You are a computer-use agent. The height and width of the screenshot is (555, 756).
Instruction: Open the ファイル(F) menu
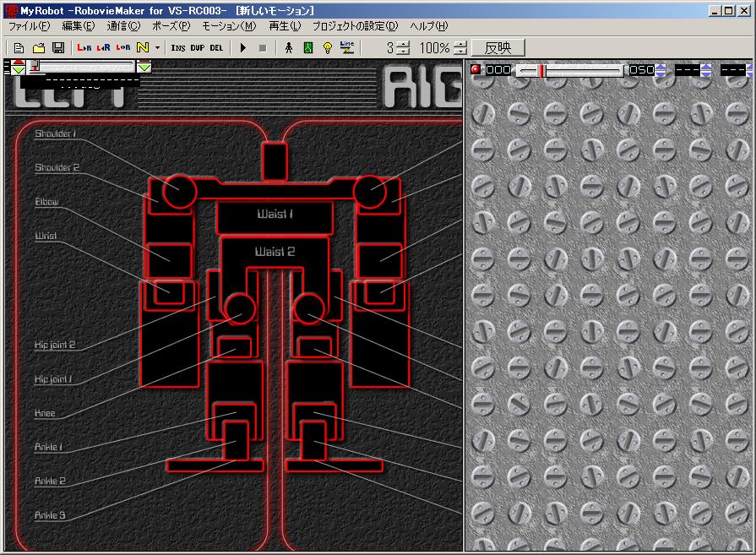(30, 26)
